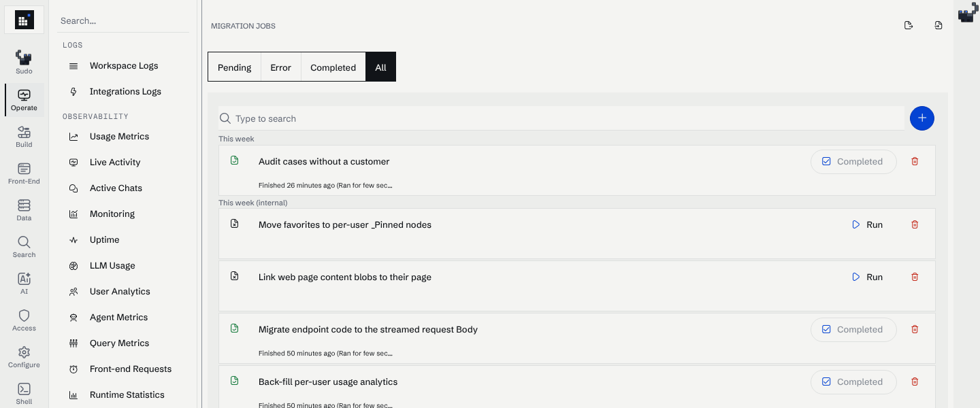Open the Shell section

(x=24, y=393)
